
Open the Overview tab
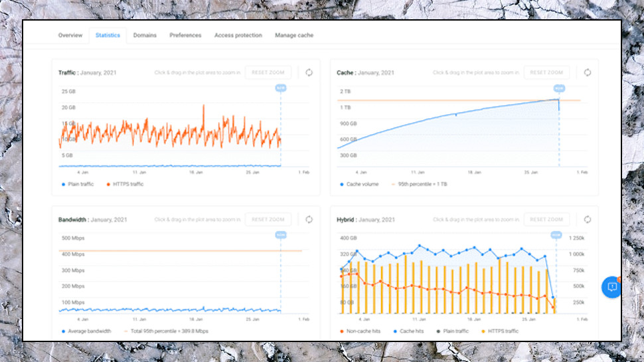coord(70,35)
